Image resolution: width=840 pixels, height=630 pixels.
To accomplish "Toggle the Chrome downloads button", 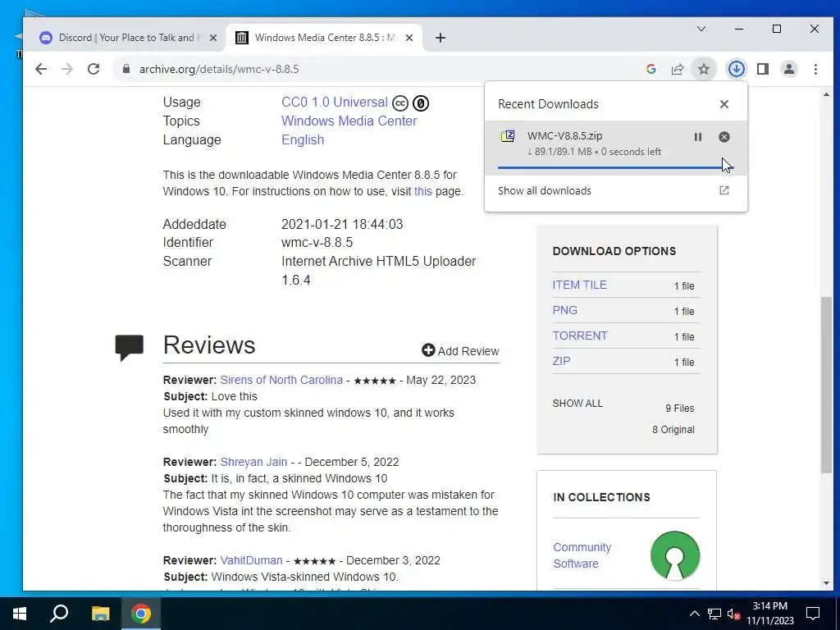I will pos(737,69).
